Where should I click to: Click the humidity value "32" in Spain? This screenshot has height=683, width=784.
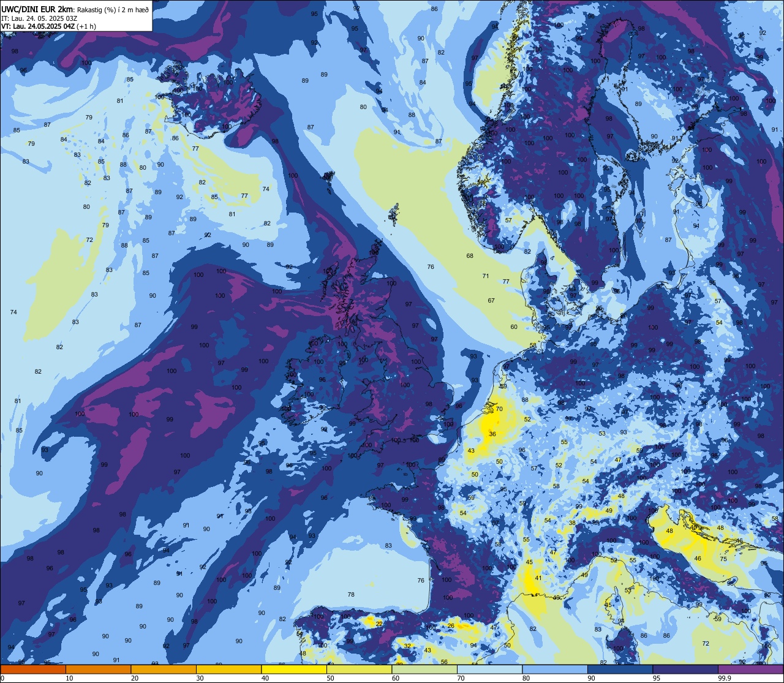click(x=407, y=646)
